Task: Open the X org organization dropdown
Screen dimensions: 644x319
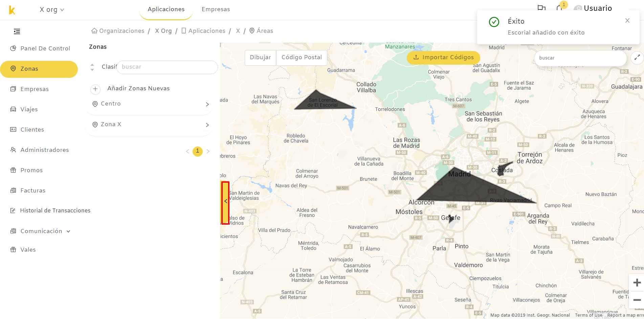Action: [52, 10]
